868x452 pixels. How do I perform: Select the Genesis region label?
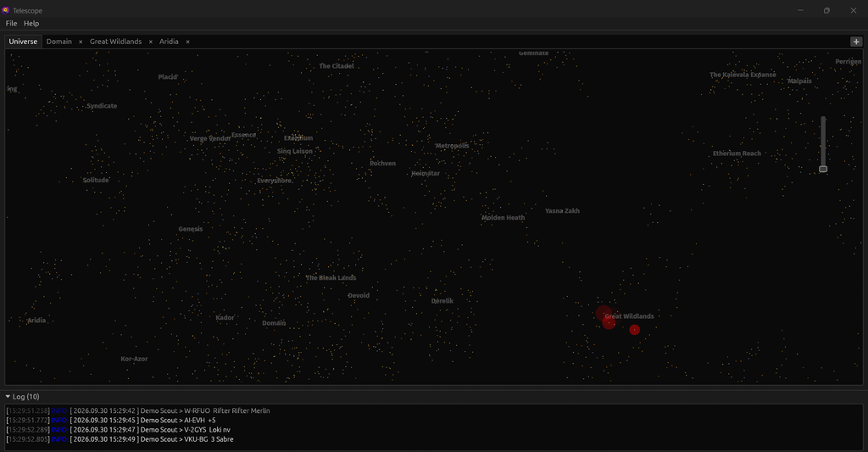191,229
